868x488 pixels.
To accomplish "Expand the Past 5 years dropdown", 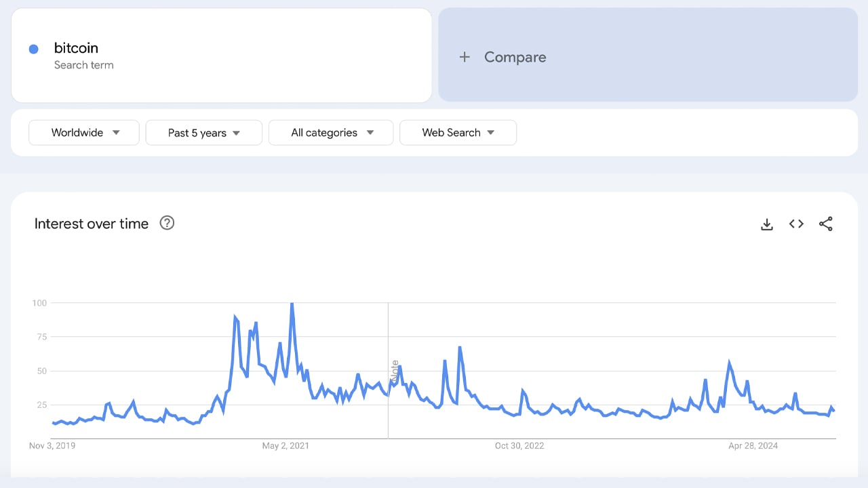I will 203,133.
